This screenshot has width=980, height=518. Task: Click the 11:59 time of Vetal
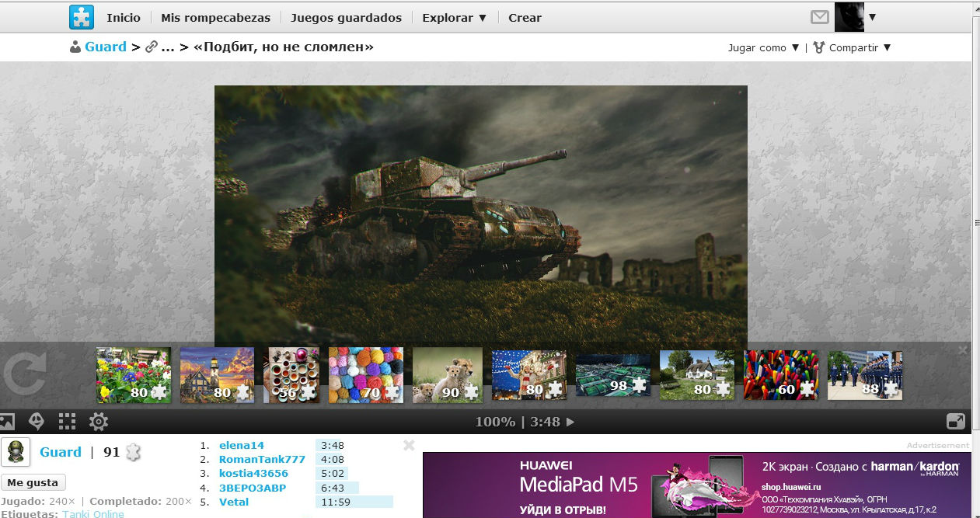click(335, 502)
